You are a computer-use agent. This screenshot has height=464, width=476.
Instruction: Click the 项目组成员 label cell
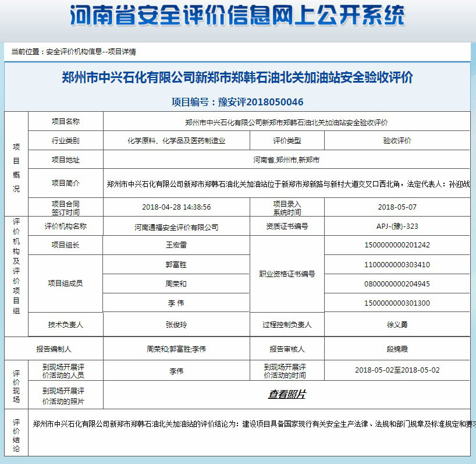(x=66, y=284)
